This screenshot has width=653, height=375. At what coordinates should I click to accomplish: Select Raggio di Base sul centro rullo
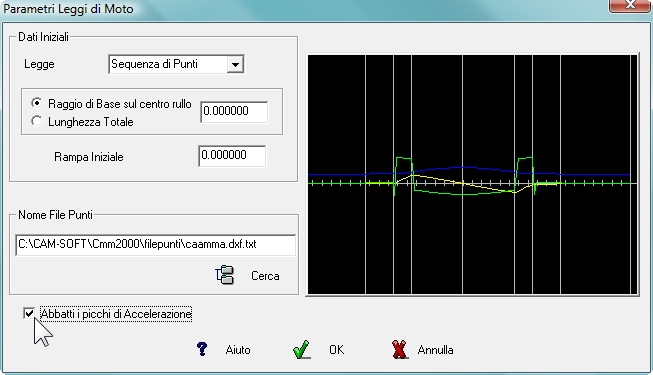[x=37, y=103]
